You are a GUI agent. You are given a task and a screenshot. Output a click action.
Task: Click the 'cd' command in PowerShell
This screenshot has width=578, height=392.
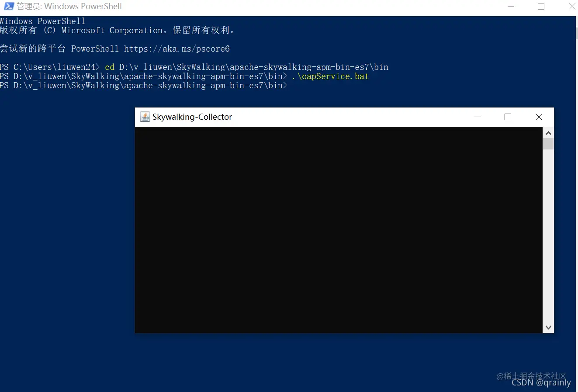110,67
